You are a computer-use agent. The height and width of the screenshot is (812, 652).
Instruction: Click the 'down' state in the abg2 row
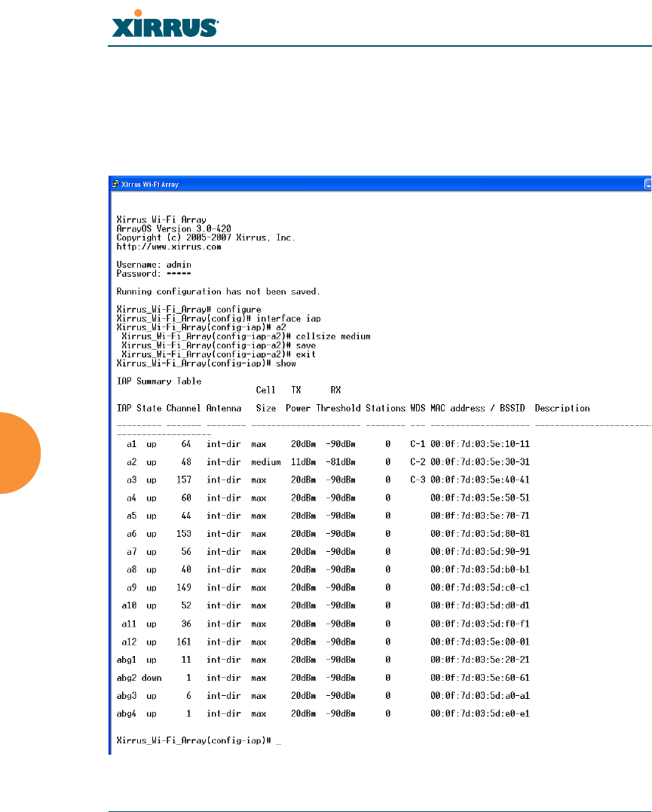[152, 678]
